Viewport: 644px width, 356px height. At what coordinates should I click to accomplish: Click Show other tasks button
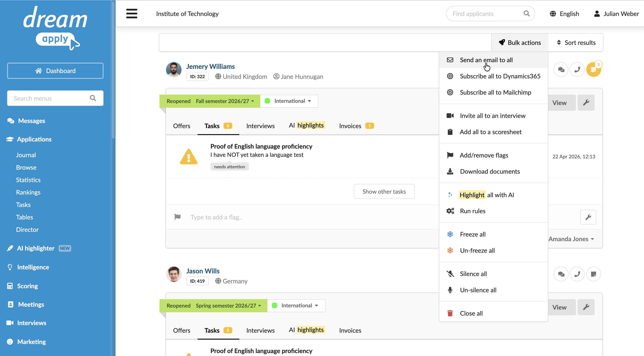coord(384,191)
